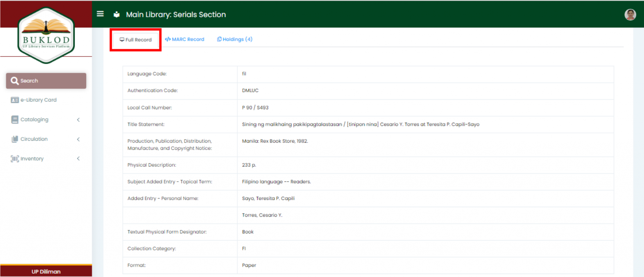The width and height of the screenshot is (644, 277).
Task: Select the form designator value Book
Action: pos(248,232)
